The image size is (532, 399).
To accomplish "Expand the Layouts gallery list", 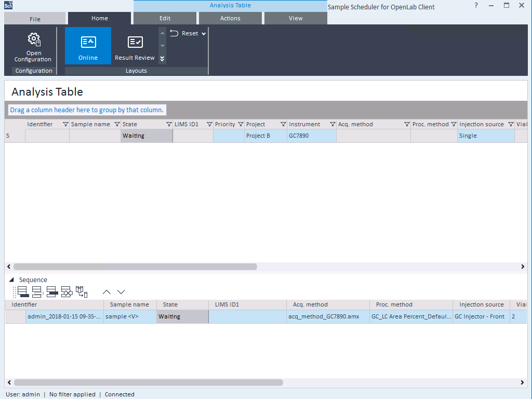I will point(162,59).
